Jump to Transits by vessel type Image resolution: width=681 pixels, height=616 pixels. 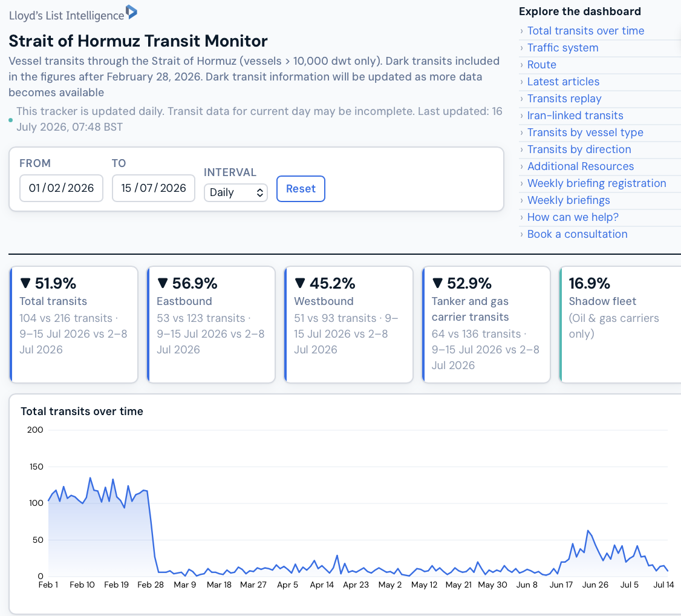(585, 133)
